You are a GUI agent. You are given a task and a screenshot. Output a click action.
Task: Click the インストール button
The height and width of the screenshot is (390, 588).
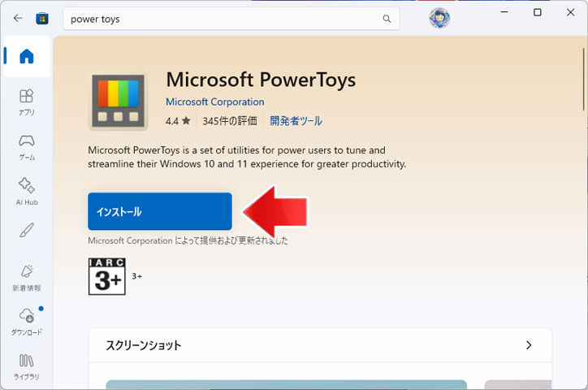click(x=160, y=211)
